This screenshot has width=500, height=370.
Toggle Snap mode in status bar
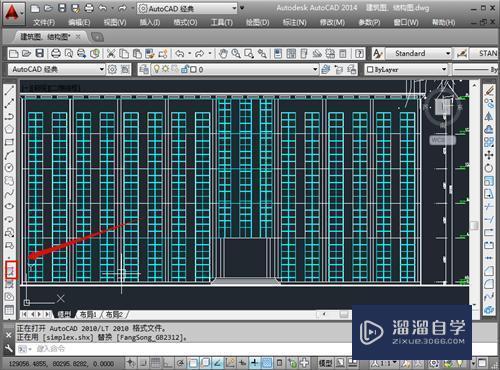(x=143, y=363)
